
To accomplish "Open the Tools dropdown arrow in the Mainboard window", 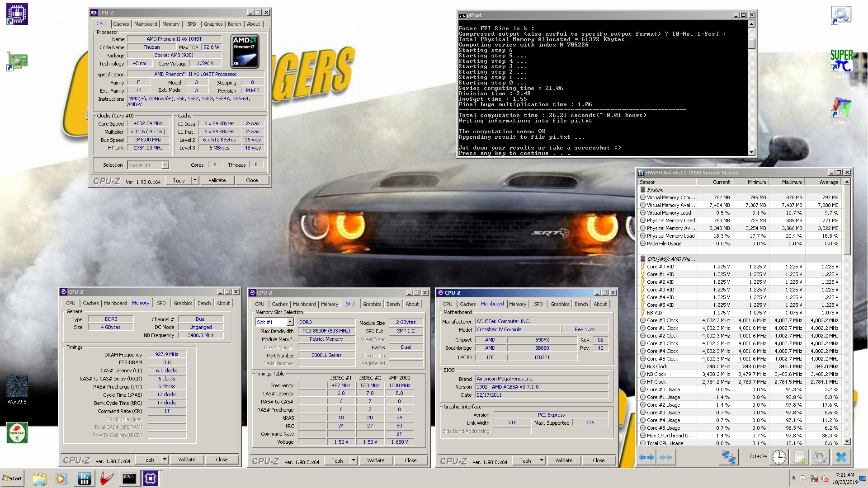I will (542, 460).
